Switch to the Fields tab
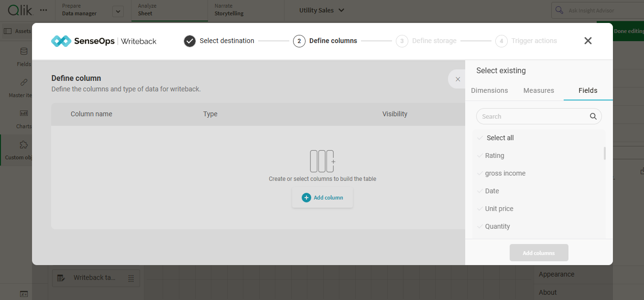644x300 pixels. click(x=588, y=90)
